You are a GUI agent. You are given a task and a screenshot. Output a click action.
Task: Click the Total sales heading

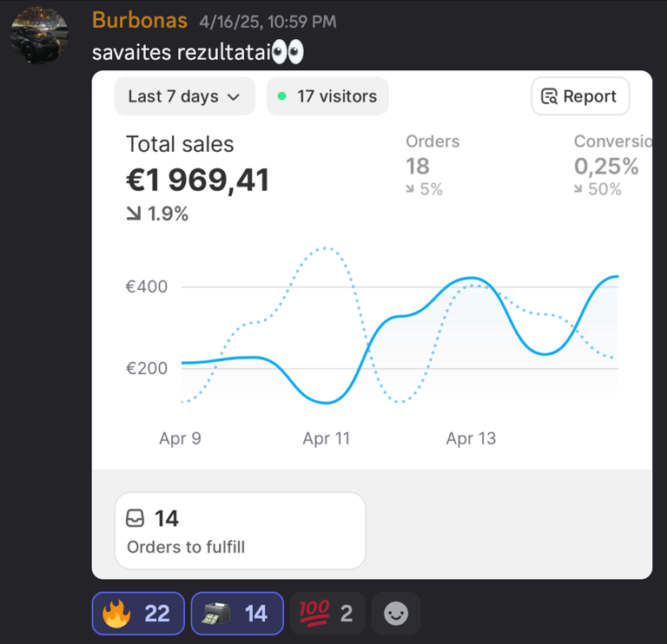(180, 144)
